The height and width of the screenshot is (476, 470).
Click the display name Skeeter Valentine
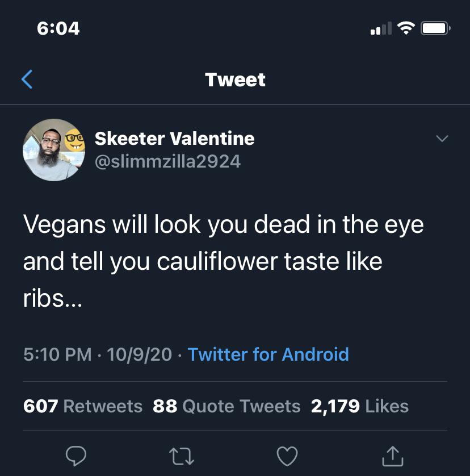coord(174,138)
